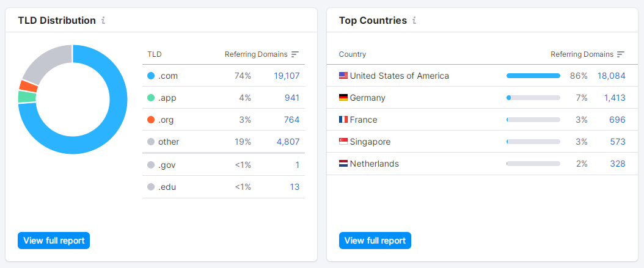The width and height of the screenshot is (644, 268).
Task: Open the 19,107 .com referring domains link
Action: point(287,76)
